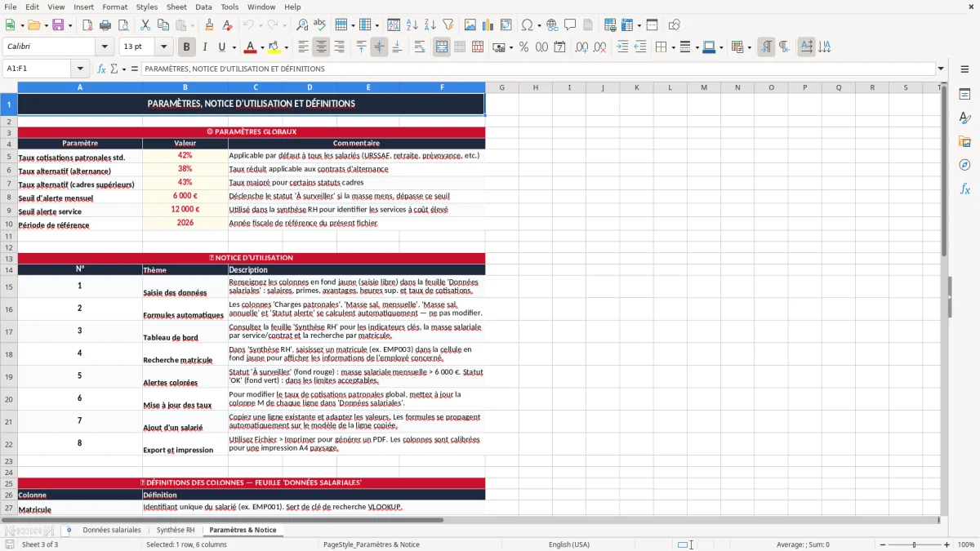Click the Background Color yellow swatch button

tap(274, 47)
